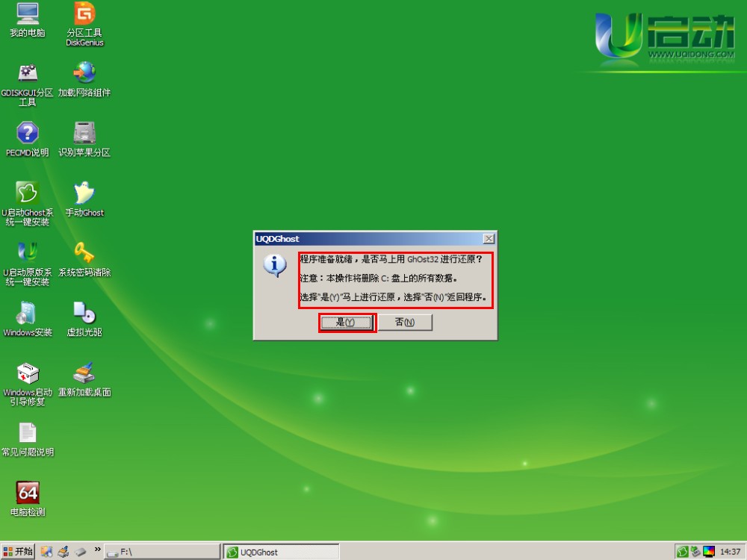Switch to F:\ taskbar window
Screen dimensions: 747x560
(x=162, y=552)
